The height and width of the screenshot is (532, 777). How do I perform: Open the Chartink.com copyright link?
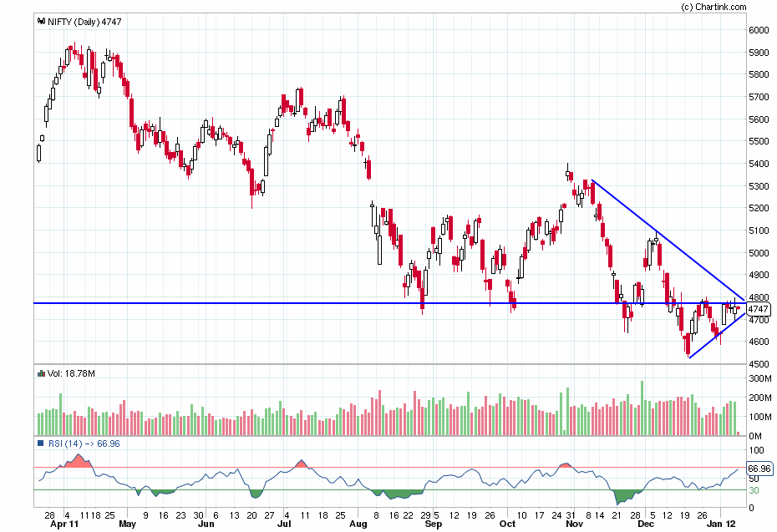pyautogui.click(x=714, y=7)
